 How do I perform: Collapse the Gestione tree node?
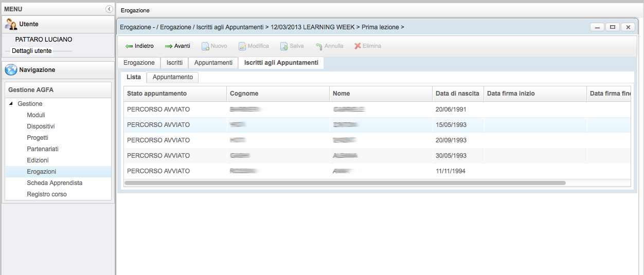point(11,104)
